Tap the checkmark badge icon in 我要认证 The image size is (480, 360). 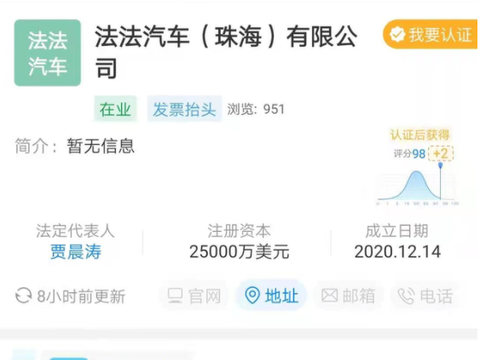(397, 34)
